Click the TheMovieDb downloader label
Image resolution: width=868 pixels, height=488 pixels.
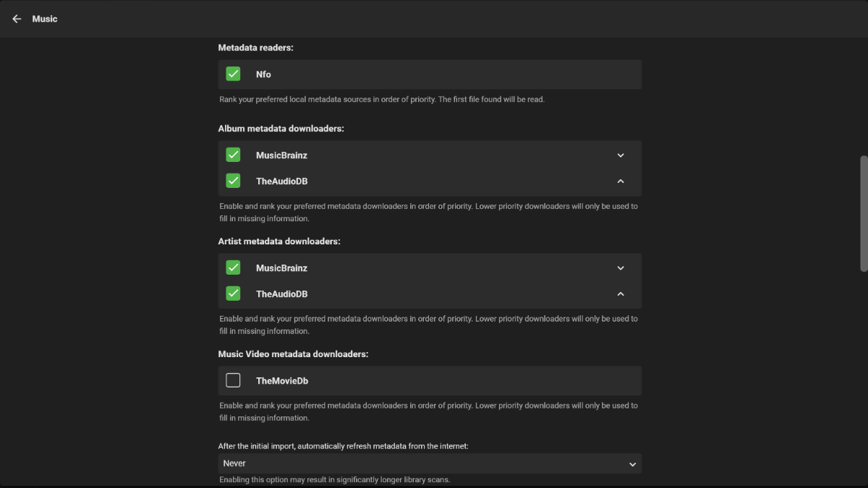click(x=282, y=381)
